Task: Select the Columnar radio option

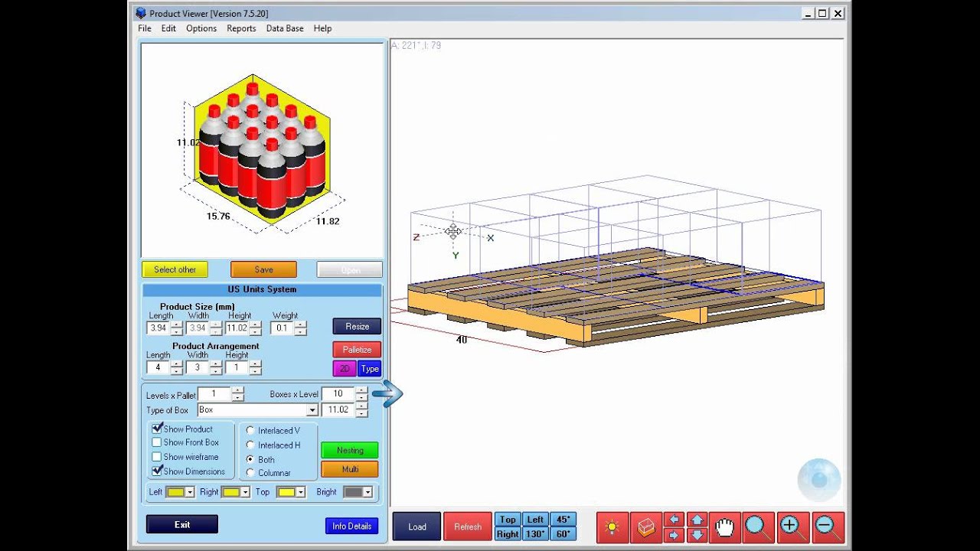Action: click(250, 473)
